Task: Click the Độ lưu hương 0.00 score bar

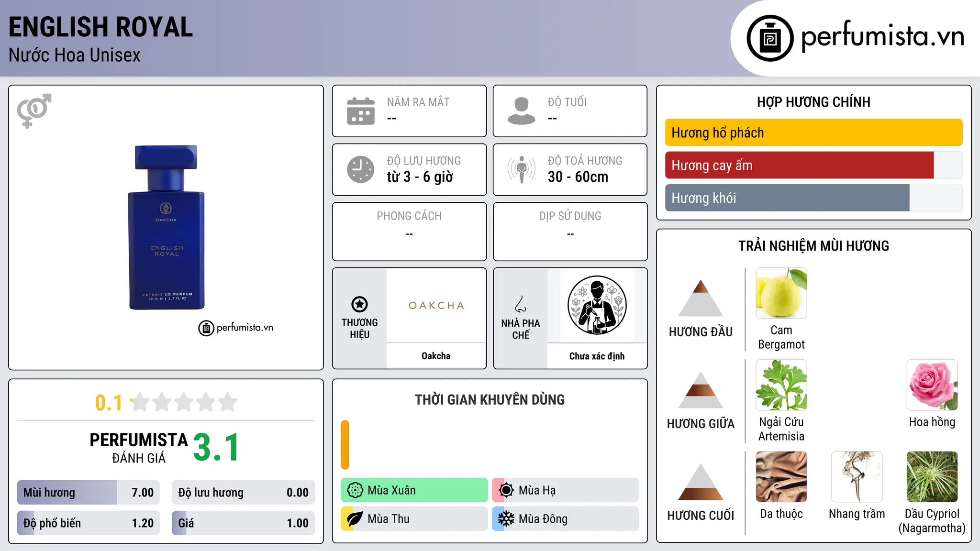Action: 243,492
